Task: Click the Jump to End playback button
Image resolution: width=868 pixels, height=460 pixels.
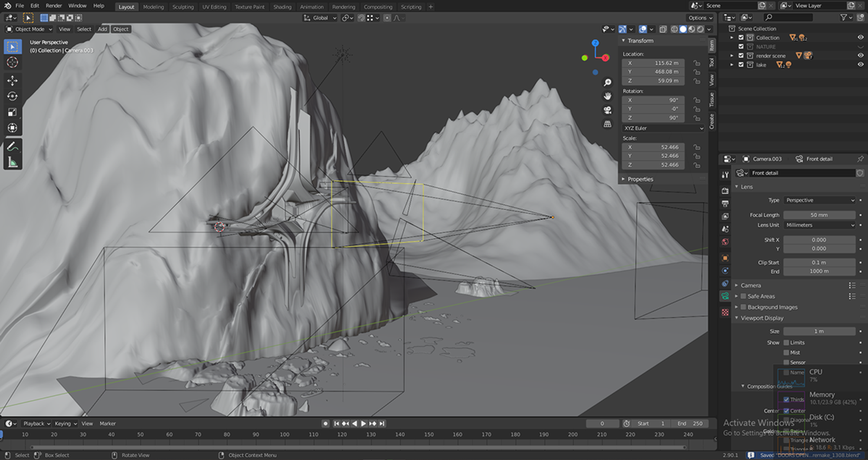Action: [x=382, y=424]
